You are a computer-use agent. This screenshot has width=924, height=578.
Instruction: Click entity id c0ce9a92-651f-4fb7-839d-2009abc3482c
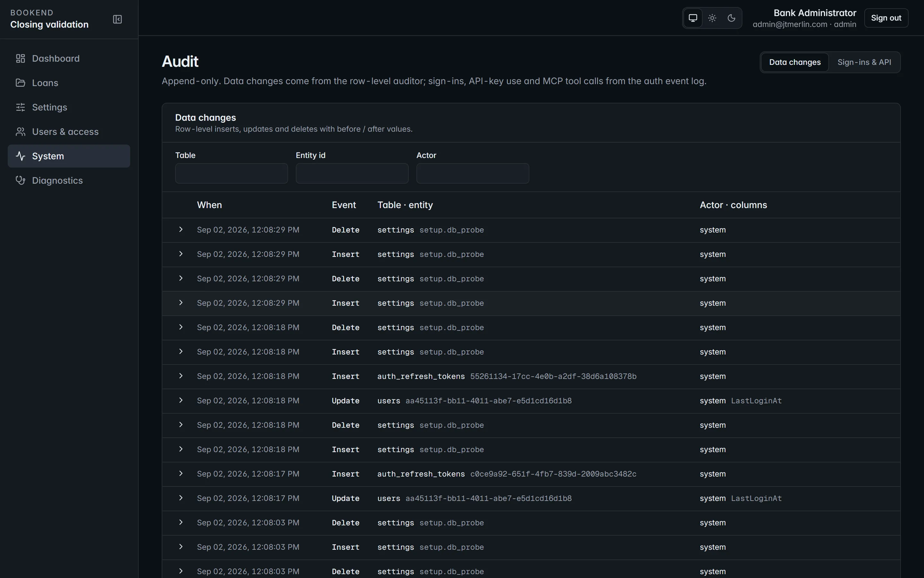pos(553,474)
